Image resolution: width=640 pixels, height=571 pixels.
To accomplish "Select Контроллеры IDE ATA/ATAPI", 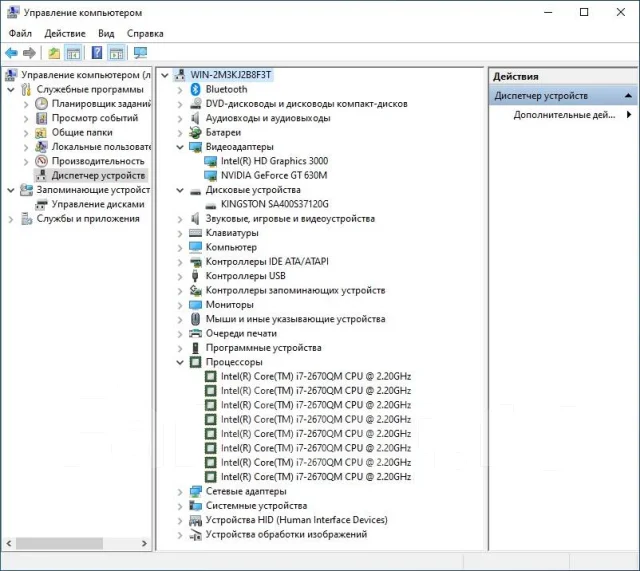I will click(x=267, y=262).
